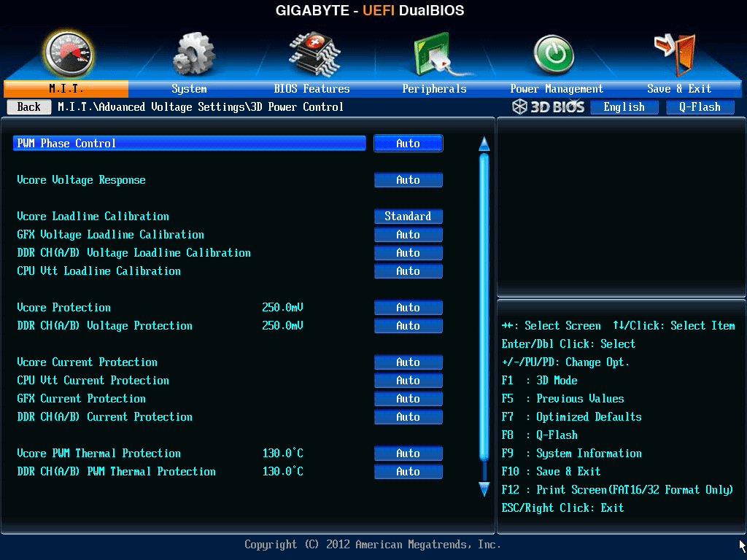Click the ESC/Right Click: Exit help line

click(562, 508)
